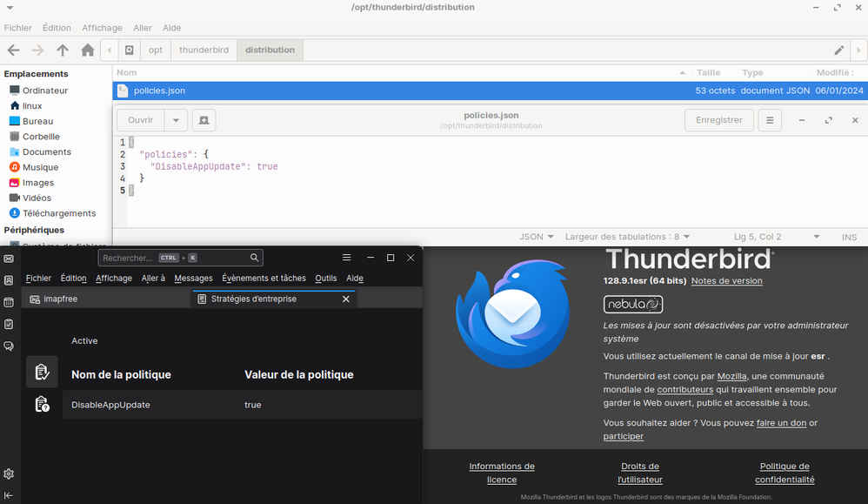Open Ordinateur in the sidebar
868x504 pixels.
point(39,91)
